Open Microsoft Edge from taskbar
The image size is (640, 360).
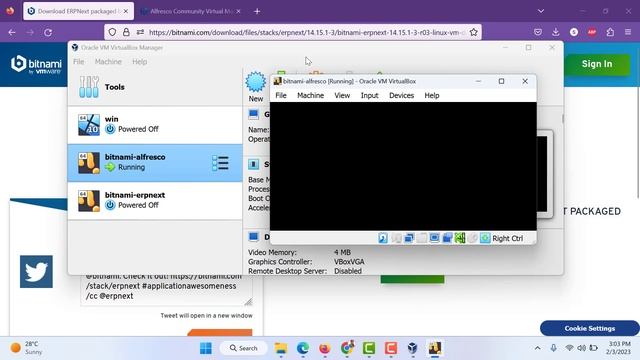[x=303, y=348]
